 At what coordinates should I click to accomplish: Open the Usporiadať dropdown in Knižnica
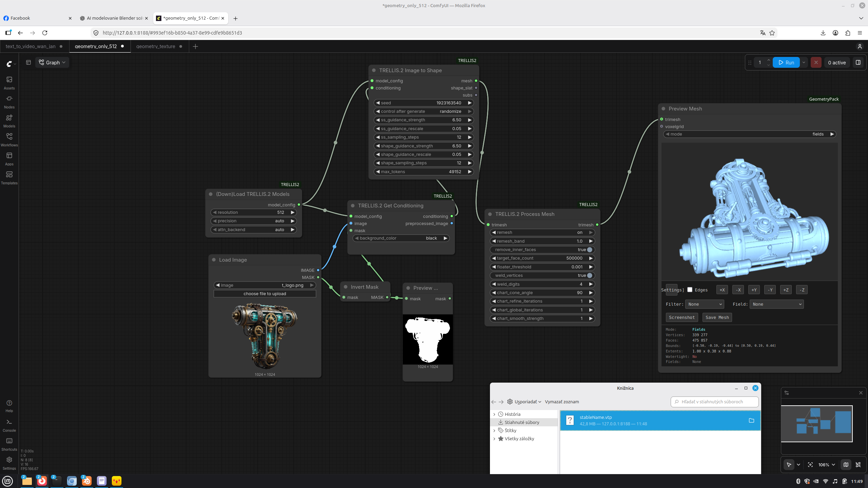pos(524,402)
